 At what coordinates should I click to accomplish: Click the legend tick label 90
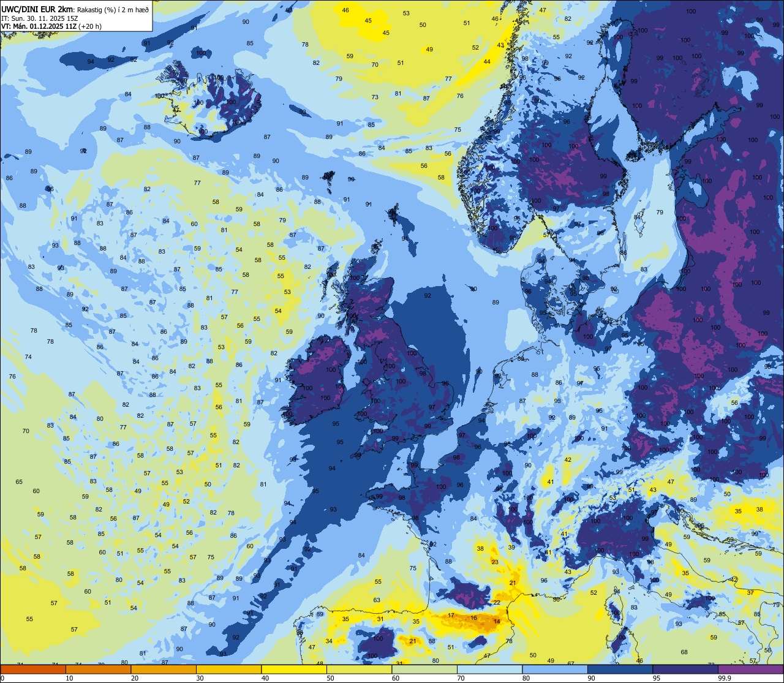[591, 678]
